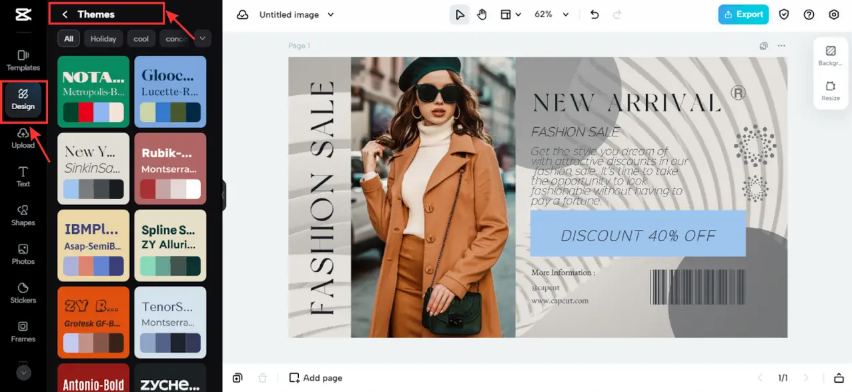Select the vertical FASHION SALE text
Screen dimensions: 852x392
(x=322, y=197)
